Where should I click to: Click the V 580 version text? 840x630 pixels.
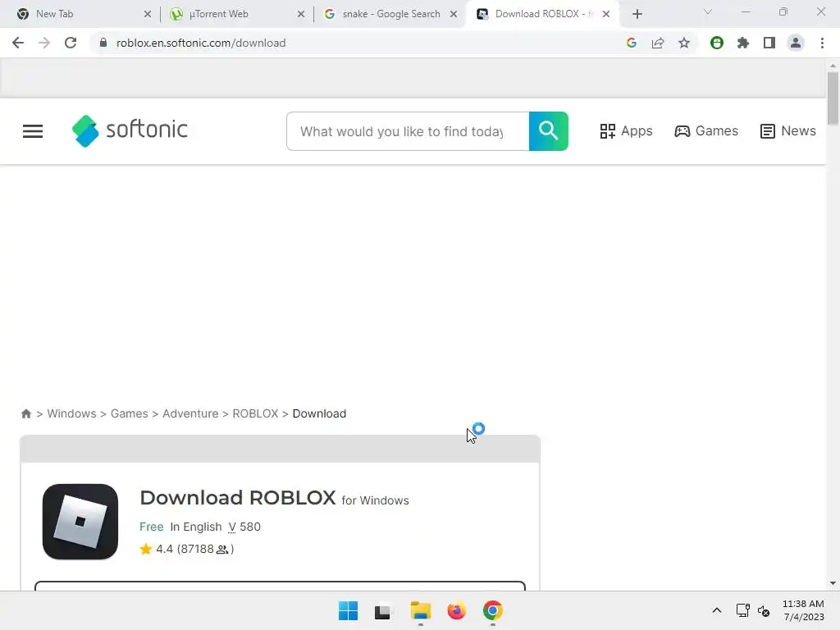pyautogui.click(x=244, y=527)
